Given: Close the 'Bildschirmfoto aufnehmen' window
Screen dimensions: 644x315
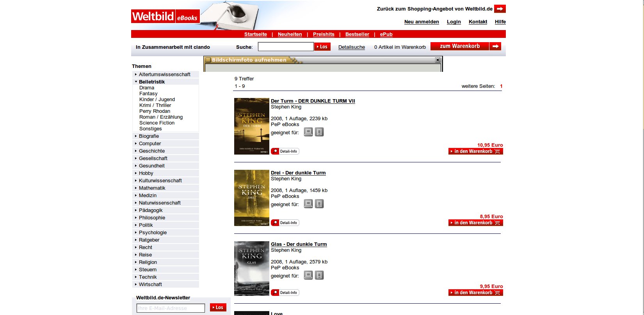Looking at the screenshot, I should tap(438, 60).
